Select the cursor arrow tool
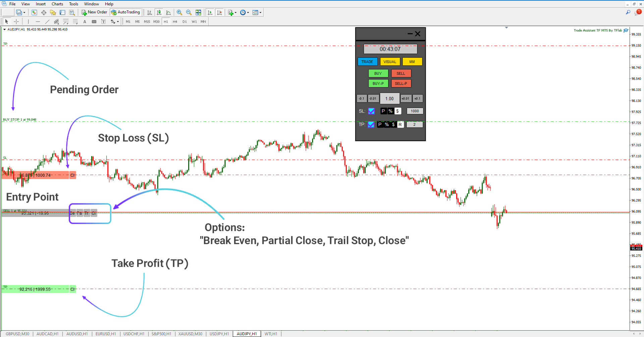Image resolution: width=644 pixels, height=337 pixels. click(x=6, y=21)
